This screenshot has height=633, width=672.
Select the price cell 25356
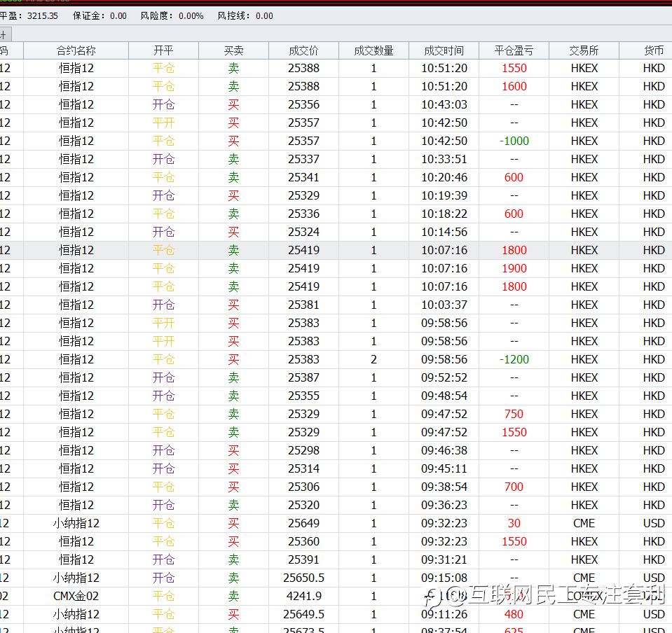(x=304, y=104)
